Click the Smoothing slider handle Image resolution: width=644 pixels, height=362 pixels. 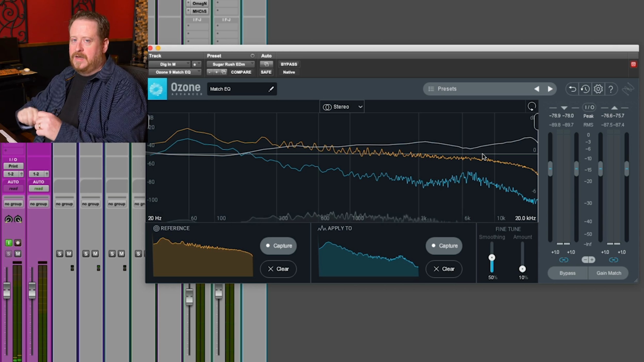click(x=492, y=258)
